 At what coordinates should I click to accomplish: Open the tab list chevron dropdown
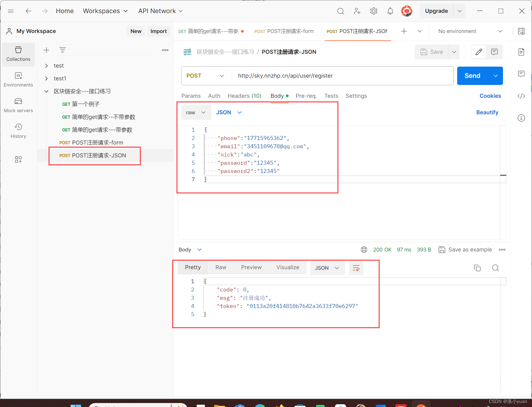pyautogui.click(x=420, y=31)
